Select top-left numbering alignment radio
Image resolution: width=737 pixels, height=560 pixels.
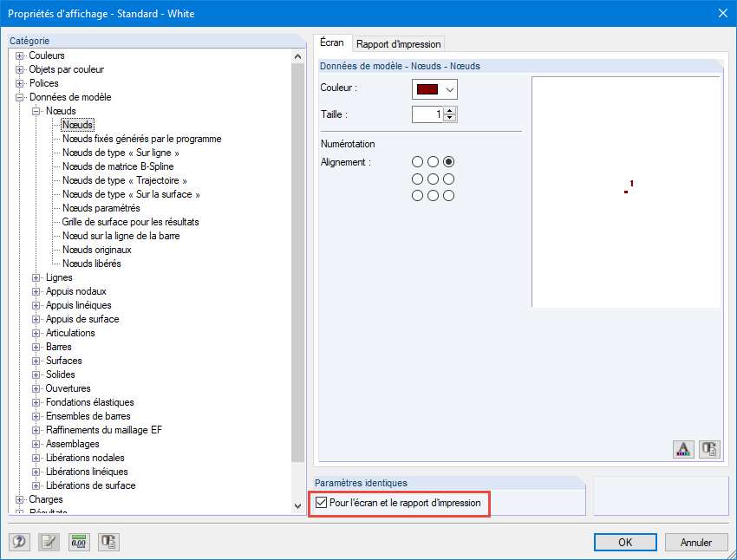[417, 161]
